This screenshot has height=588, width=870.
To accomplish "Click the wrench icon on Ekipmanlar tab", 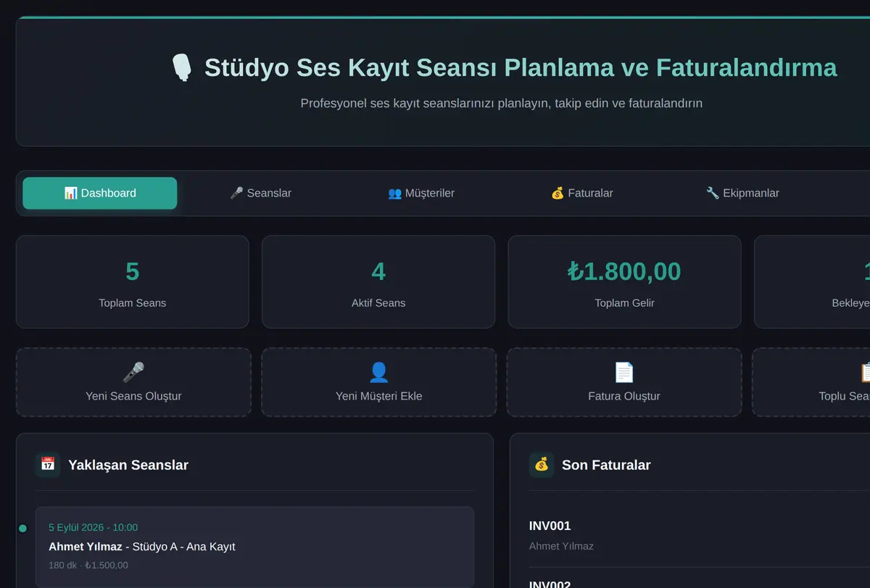I will tap(713, 193).
